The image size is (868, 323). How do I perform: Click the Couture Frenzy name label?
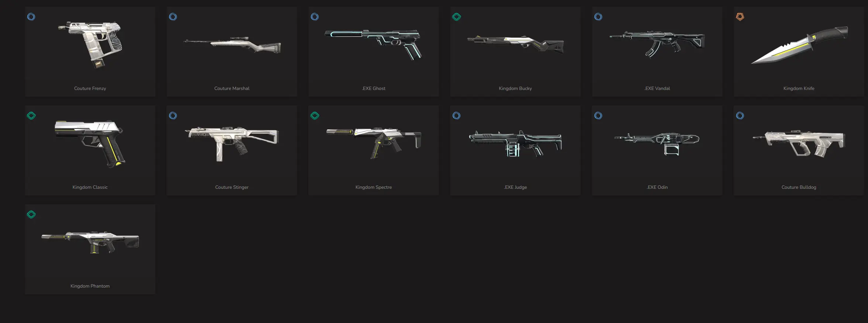pos(90,88)
